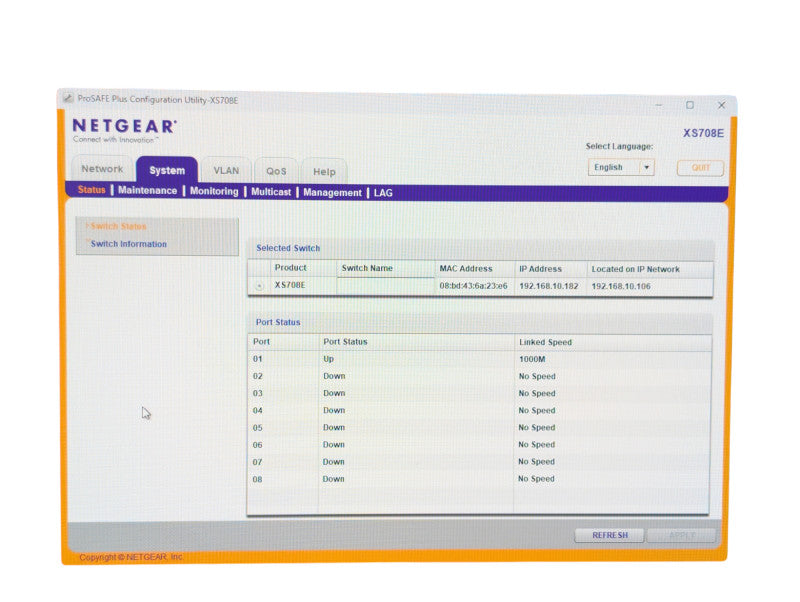800x602 pixels.
Task: Click the Product column header
Action: pyautogui.click(x=290, y=268)
